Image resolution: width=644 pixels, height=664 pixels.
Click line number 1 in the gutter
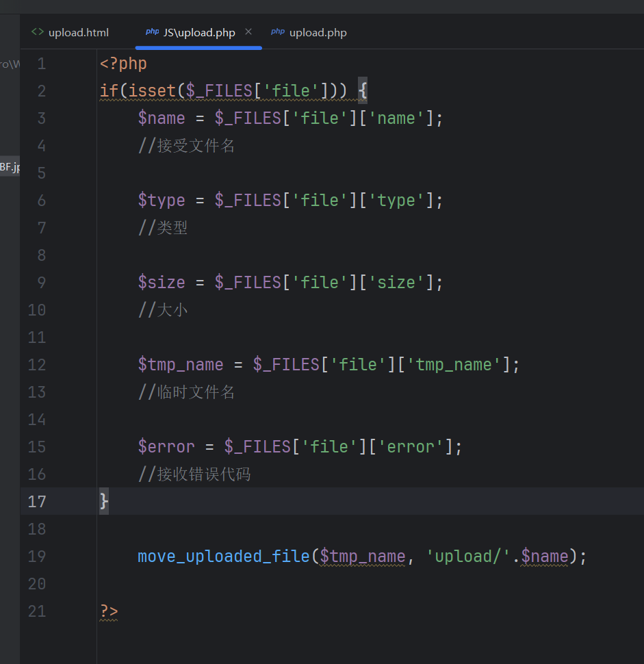click(x=42, y=64)
